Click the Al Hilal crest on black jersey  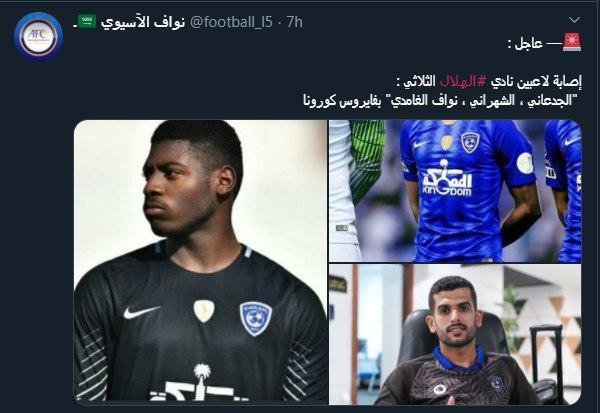tap(255, 318)
